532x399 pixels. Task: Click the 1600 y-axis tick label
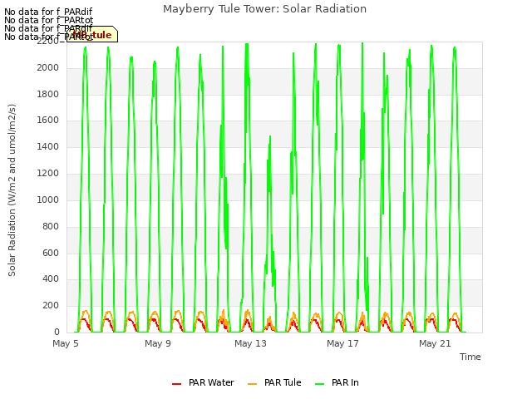click(48, 120)
